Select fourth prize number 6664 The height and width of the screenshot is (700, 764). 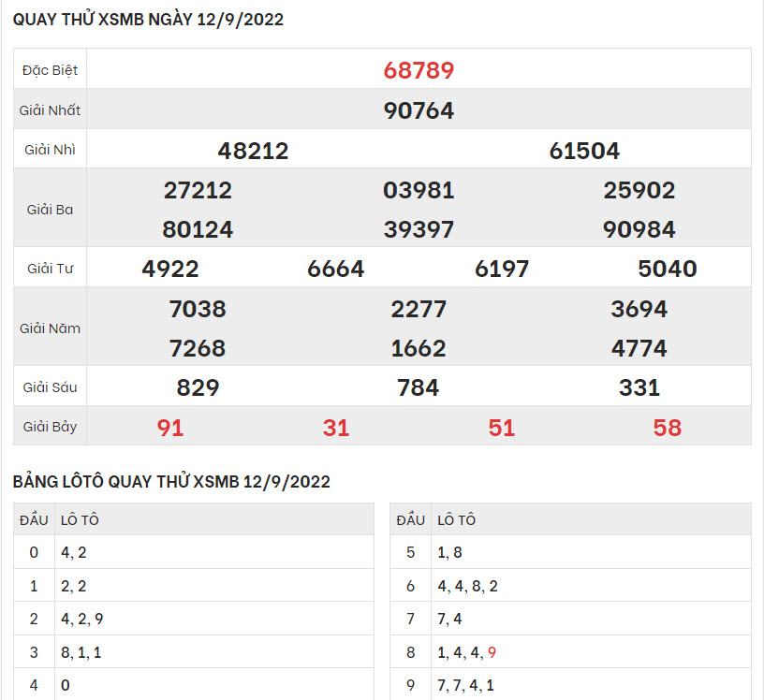pos(335,270)
